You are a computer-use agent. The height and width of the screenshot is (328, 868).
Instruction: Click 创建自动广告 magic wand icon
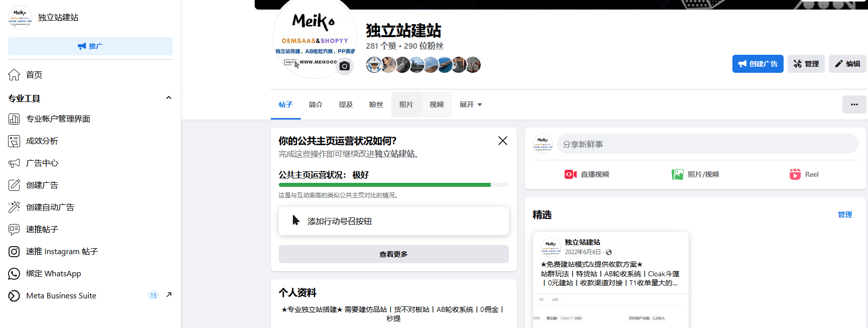pos(14,207)
